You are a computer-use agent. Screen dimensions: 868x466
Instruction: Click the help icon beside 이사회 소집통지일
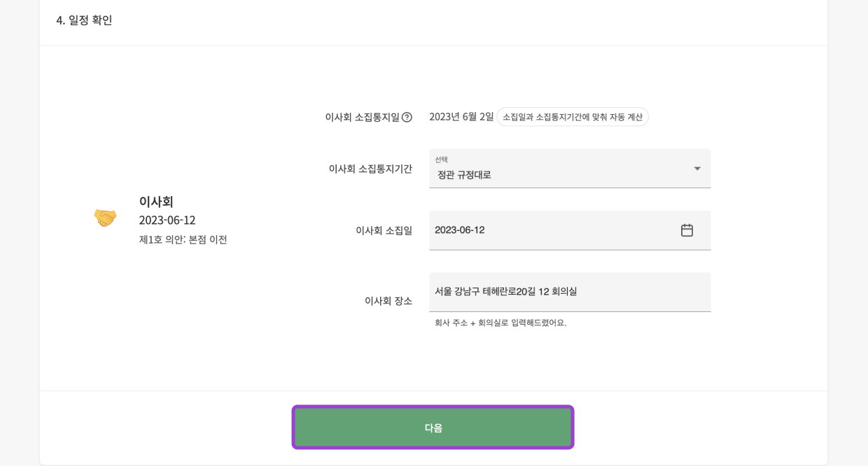pyautogui.click(x=407, y=118)
